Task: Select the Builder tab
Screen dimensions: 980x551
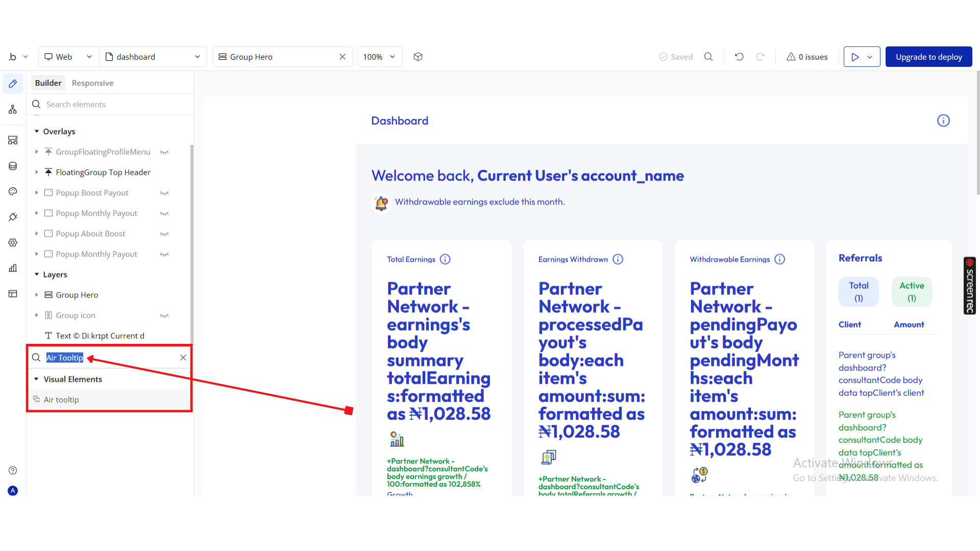Action: tap(48, 83)
